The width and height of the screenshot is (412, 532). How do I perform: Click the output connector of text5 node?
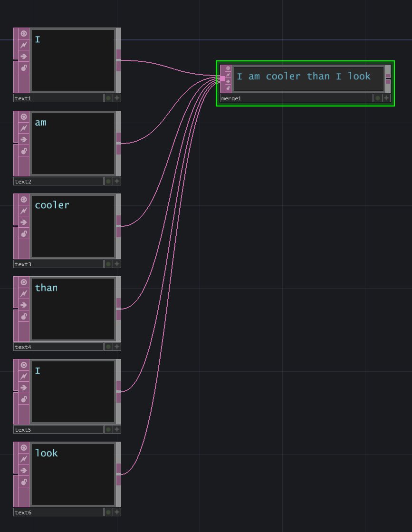point(118,391)
